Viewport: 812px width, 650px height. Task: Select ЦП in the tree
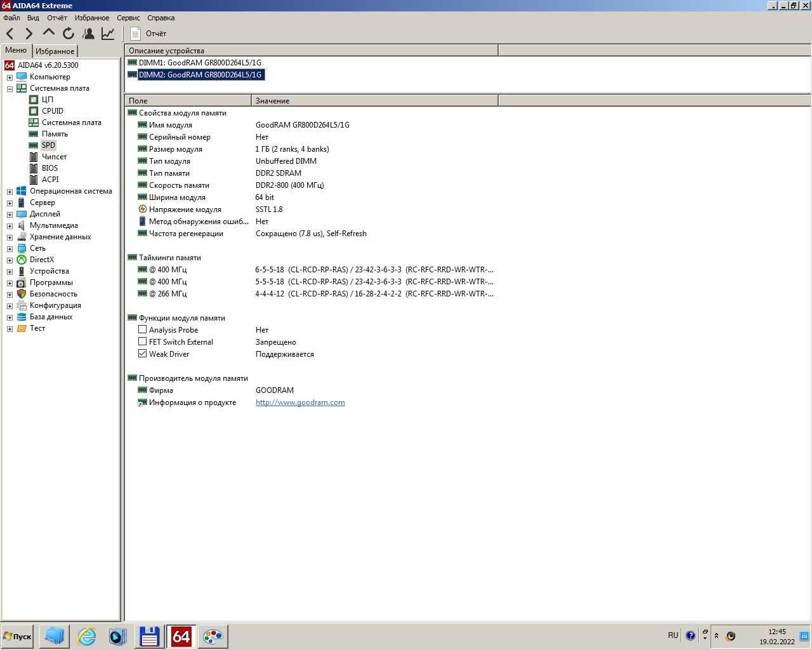[48, 100]
